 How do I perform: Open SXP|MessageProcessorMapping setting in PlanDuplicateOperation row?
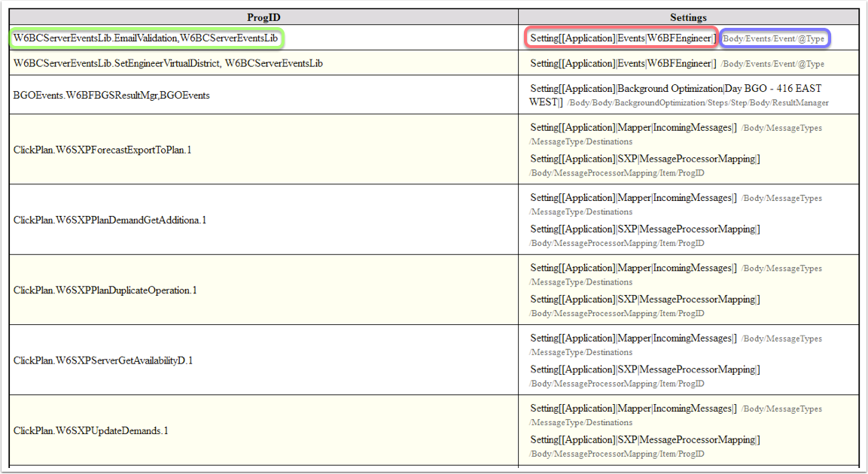pos(644,299)
